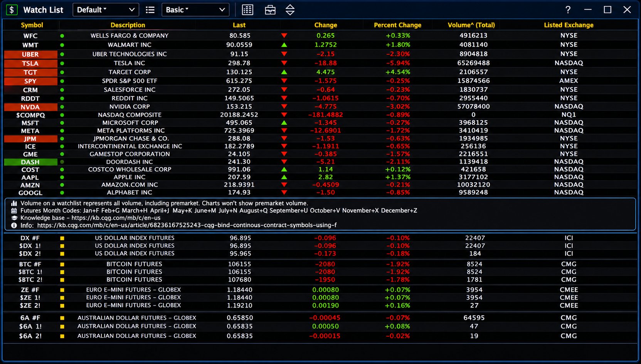The height and width of the screenshot is (364, 641).
Task: Click the yellow square marker for BTC #F
Action: point(62,265)
